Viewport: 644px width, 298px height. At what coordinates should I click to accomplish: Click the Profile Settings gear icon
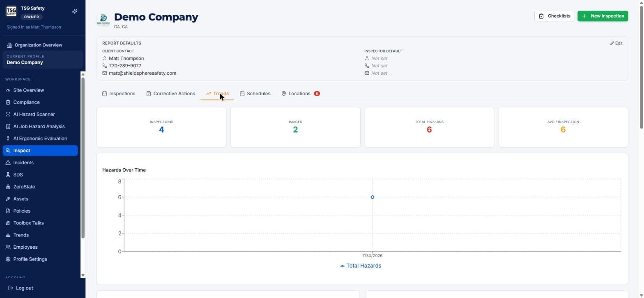point(8,259)
